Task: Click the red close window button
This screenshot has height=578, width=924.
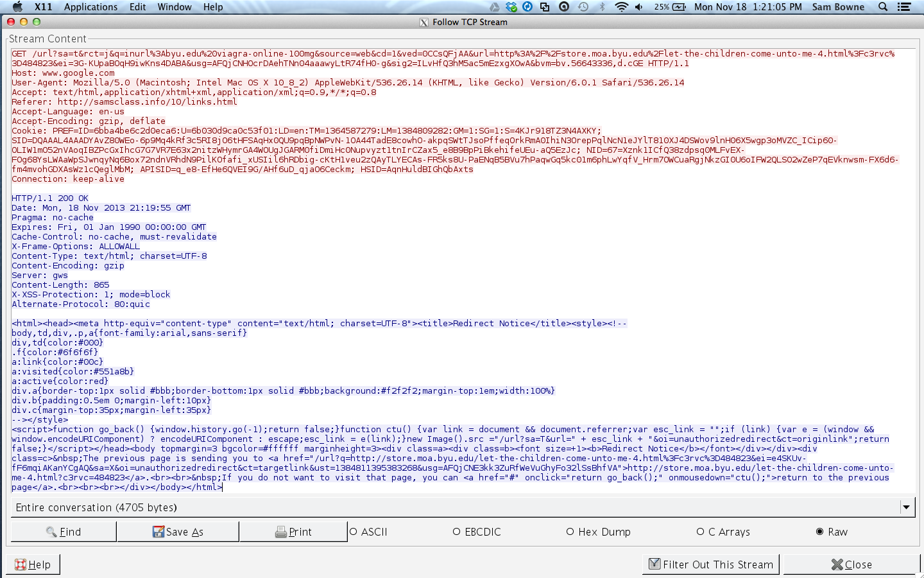Action: click(11, 22)
